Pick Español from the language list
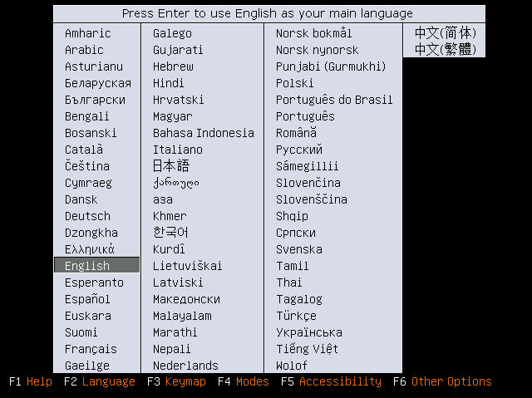Screen dimensions: 532x398 click(x=87, y=299)
